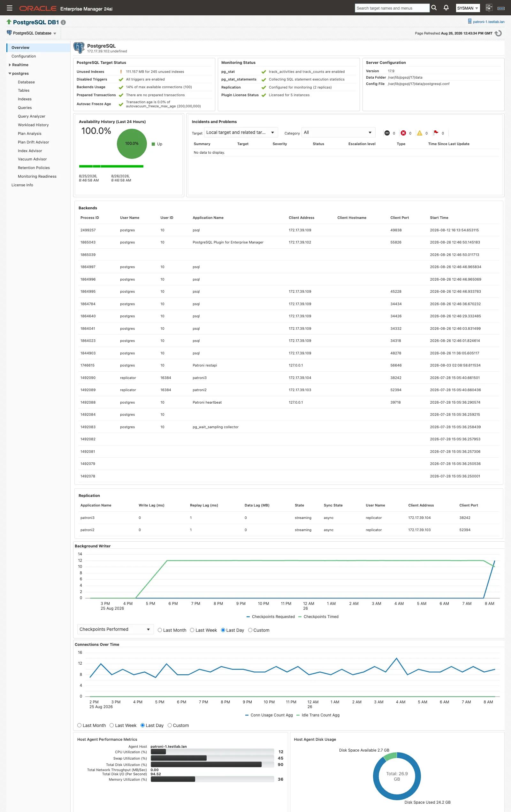Expand the Realtime tree node
This screenshot has height=812, width=511.
pyautogui.click(x=10, y=65)
